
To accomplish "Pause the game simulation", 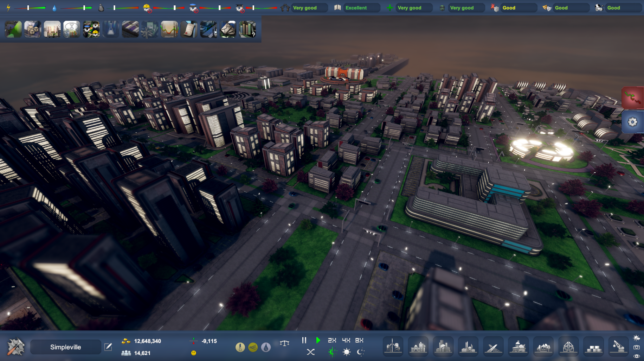I will pos(304,340).
